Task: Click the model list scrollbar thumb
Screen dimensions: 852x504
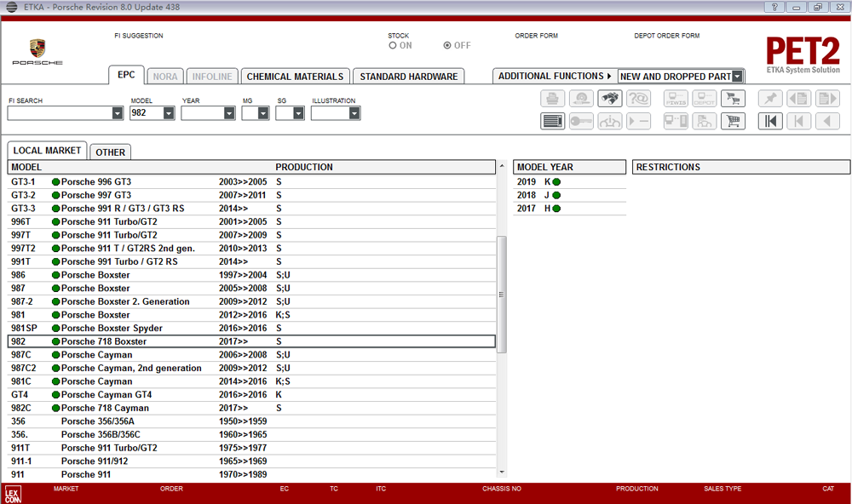Action: point(502,295)
